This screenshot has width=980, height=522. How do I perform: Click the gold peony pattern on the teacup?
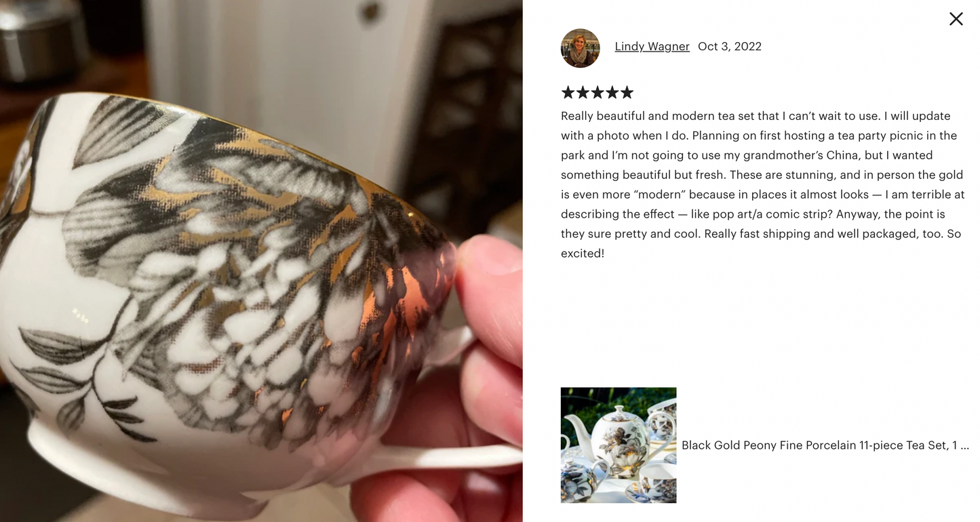coord(271,264)
